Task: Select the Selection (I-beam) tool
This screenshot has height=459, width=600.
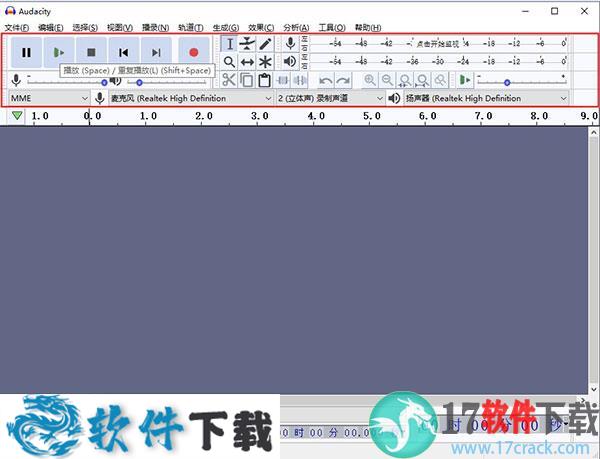Action: [229, 44]
